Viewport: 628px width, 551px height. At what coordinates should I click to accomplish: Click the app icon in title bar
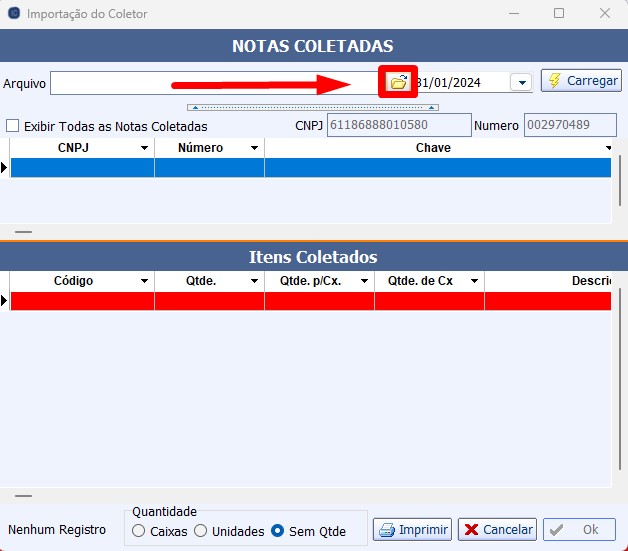pos(13,13)
